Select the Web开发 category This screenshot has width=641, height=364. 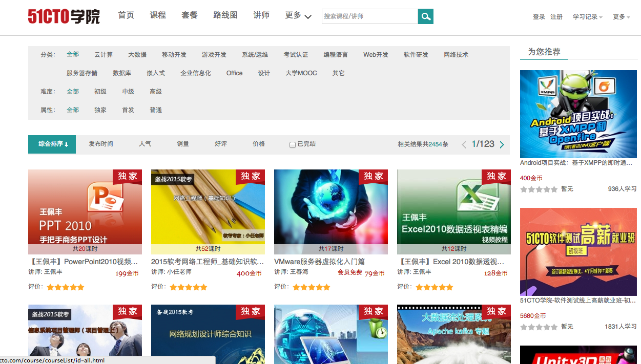(376, 55)
